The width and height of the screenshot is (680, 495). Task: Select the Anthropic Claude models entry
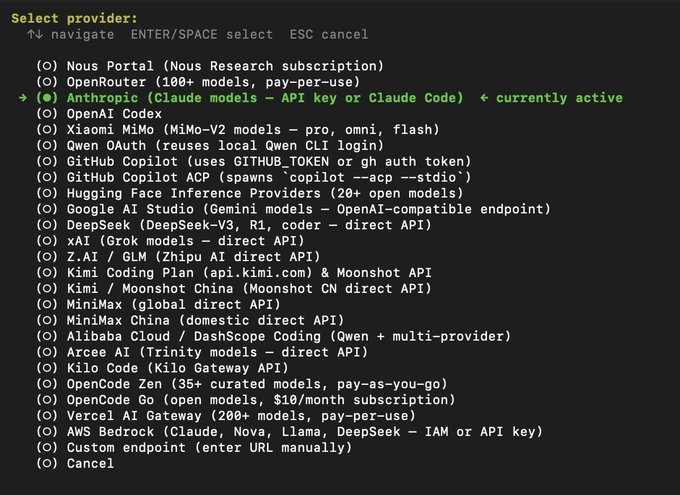(x=250, y=98)
